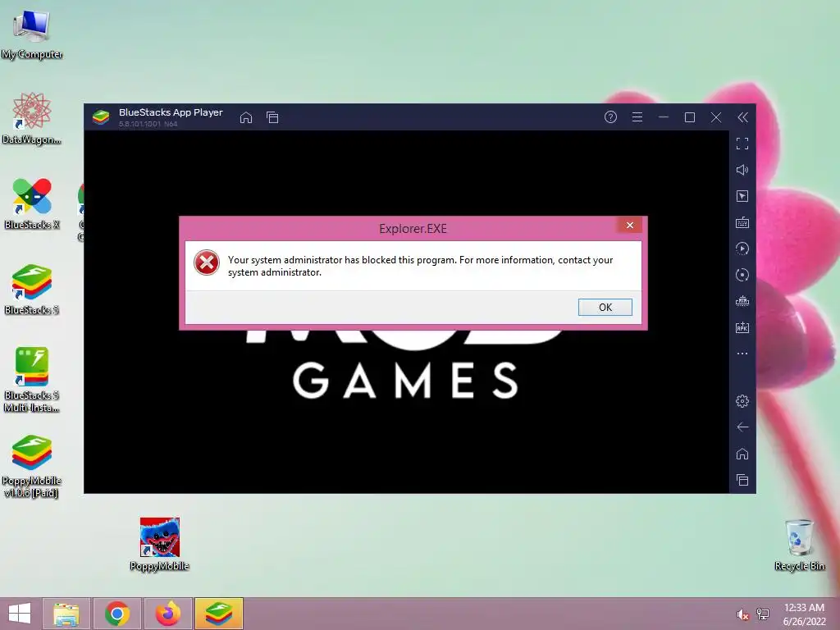Click the install APK icon
Screen dimensions: 840x630
click(742, 327)
